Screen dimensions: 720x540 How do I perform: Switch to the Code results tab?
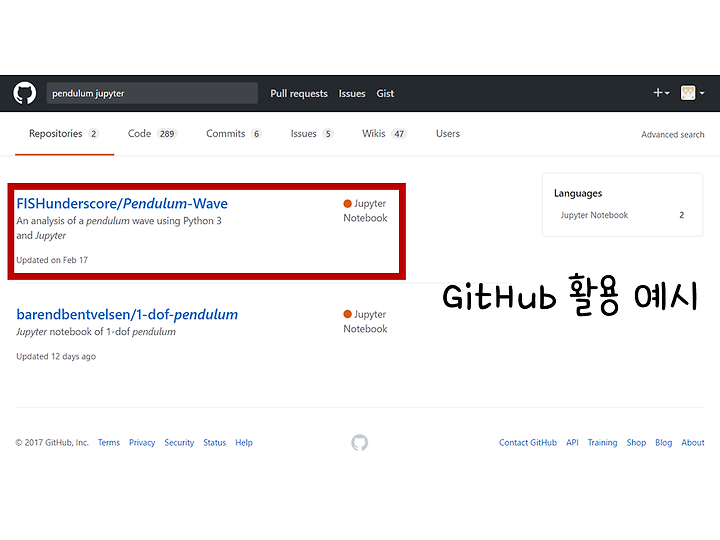coord(152,134)
